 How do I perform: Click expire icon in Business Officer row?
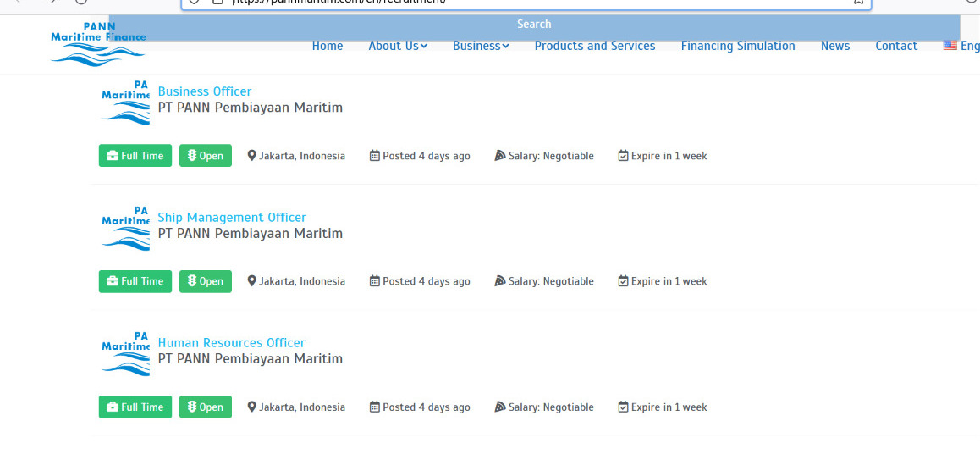point(624,156)
